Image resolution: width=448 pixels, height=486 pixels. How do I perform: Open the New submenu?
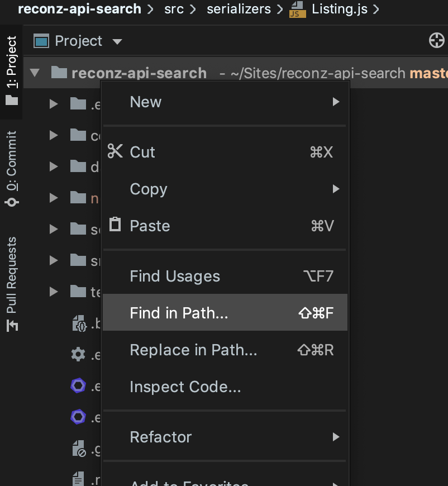point(223,102)
